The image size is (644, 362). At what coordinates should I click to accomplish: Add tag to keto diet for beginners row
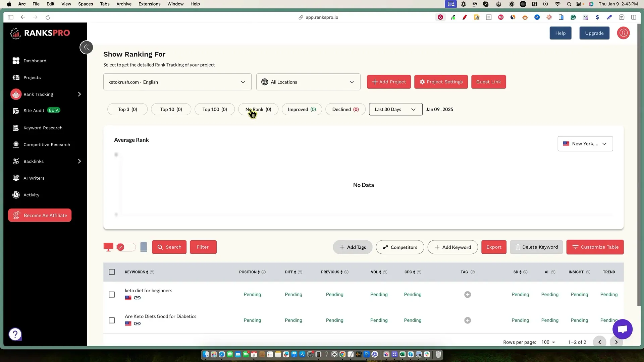click(x=468, y=295)
